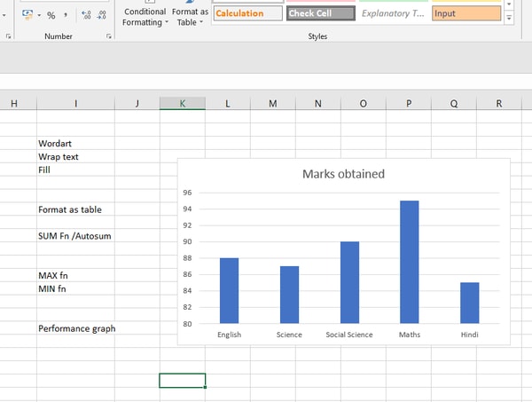Select column J header

[x=137, y=104]
